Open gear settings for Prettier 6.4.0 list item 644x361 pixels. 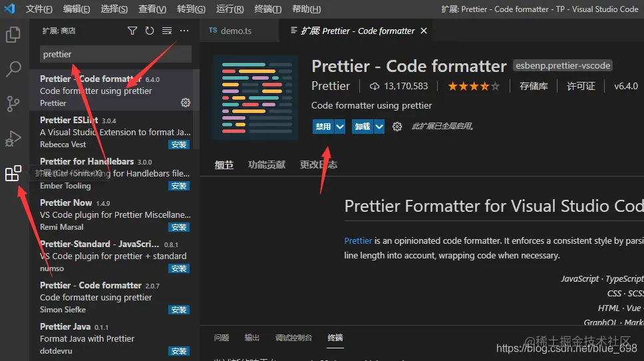pyautogui.click(x=186, y=103)
